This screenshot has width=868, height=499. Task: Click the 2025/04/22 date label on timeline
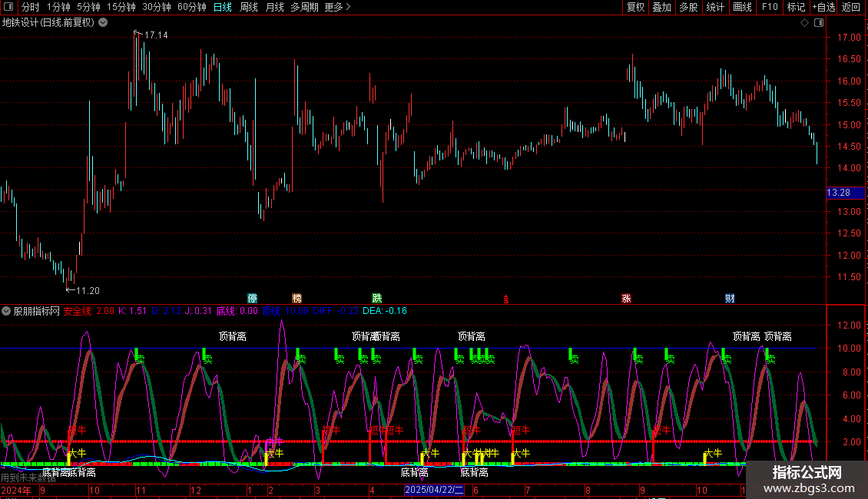click(x=434, y=490)
